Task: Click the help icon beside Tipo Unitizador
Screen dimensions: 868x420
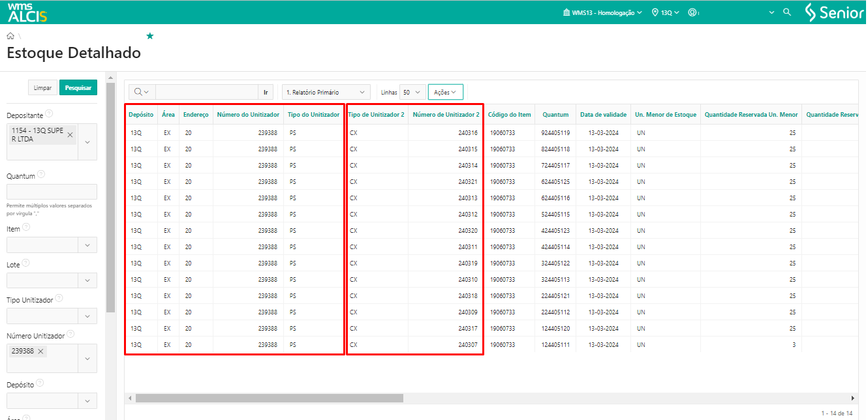Action: point(59,299)
